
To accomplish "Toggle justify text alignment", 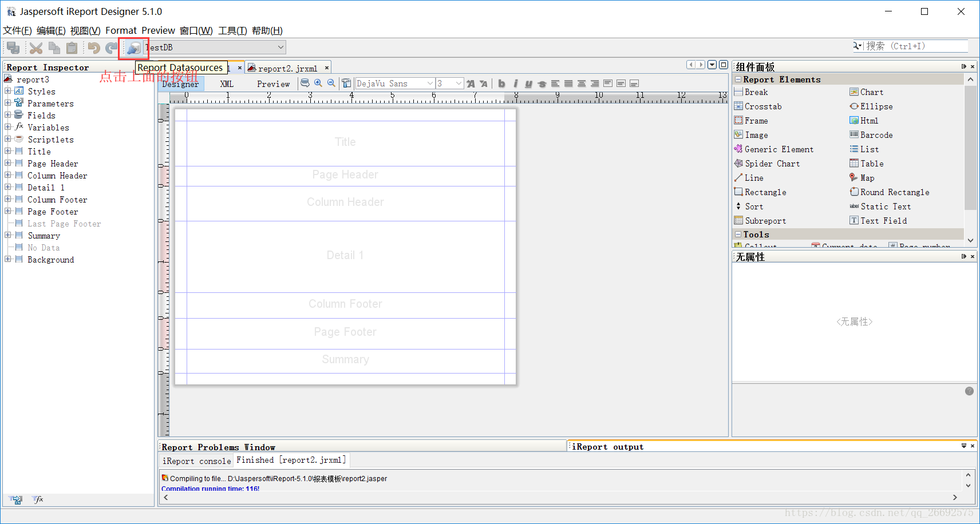I will [568, 84].
